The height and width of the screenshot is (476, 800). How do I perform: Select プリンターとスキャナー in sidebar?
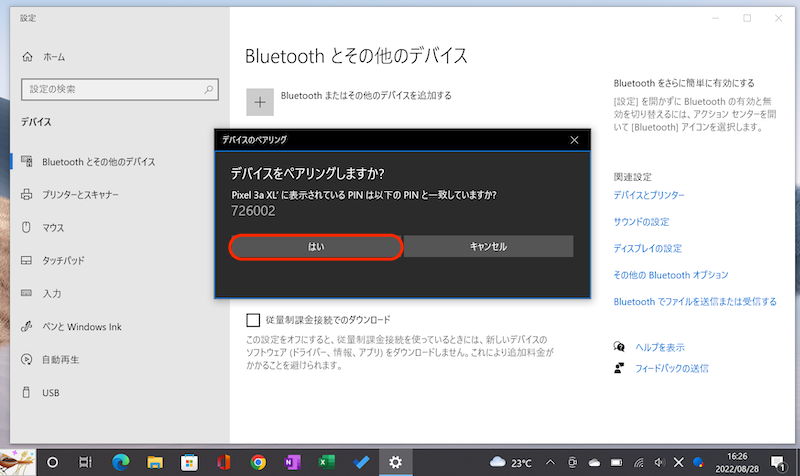point(95,194)
